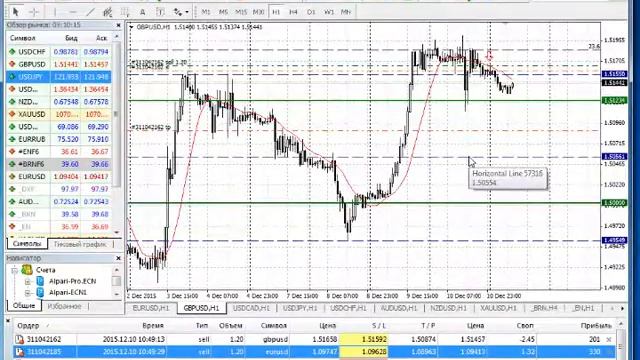Image resolution: width=640 pixels, height=360 pixels.
Task: Open the Избранное tab in Navigator
Action: click(x=64, y=306)
